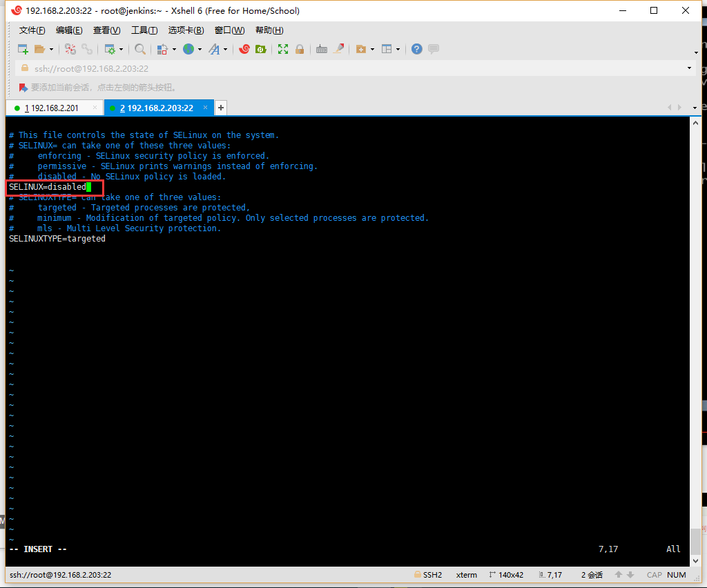Open the 查看(V) menu

tap(107, 30)
